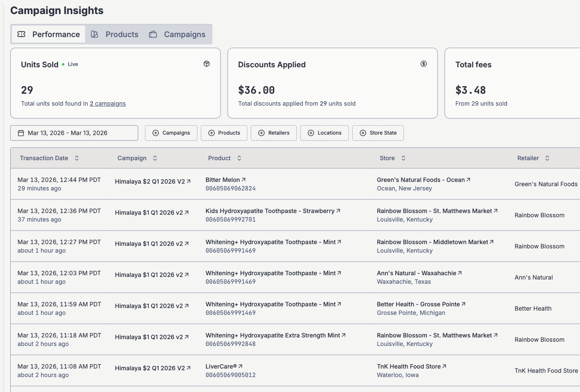Open TnK Health Food Store link
Screen dimensions: 580x392
point(412,366)
